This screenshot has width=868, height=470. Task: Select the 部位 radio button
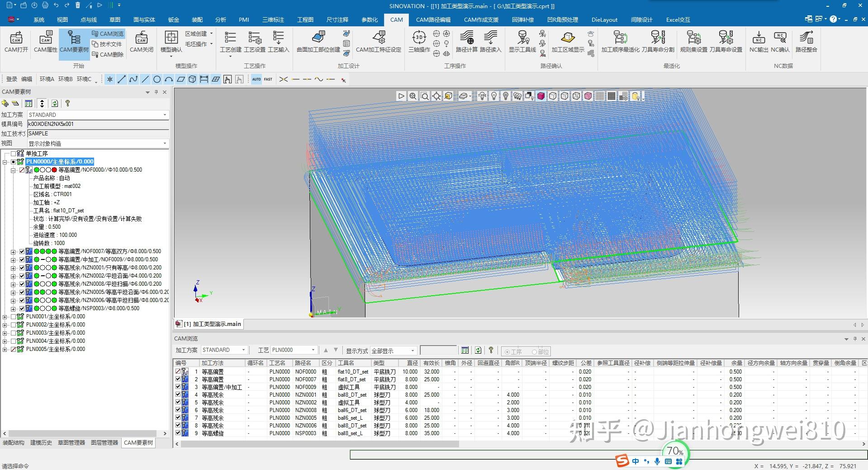pyautogui.click(x=535, y=352)
